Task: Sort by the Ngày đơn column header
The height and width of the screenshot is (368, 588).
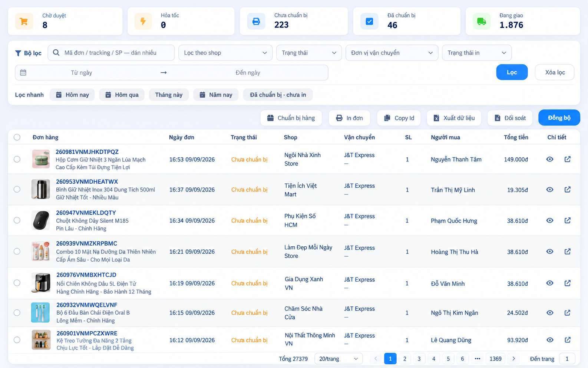Action: [x=182, y=137]
